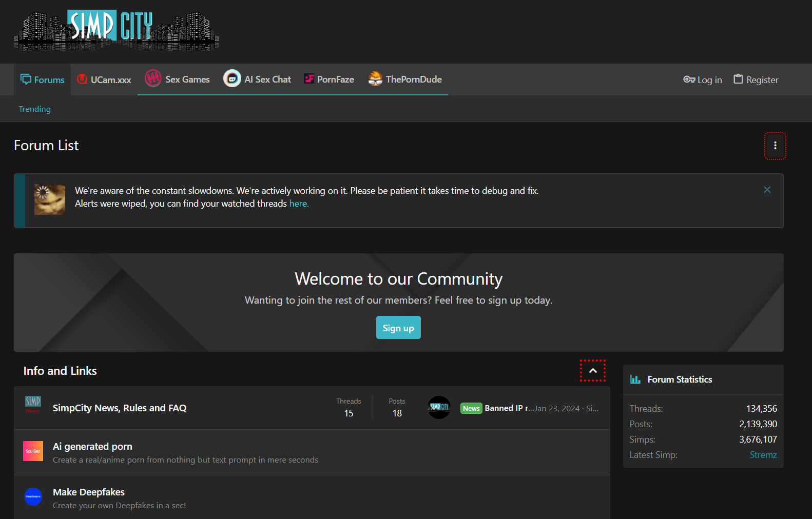The image size is (812, 519).
Task: Click the Forum Statistics heading
Action: [680, 380]
